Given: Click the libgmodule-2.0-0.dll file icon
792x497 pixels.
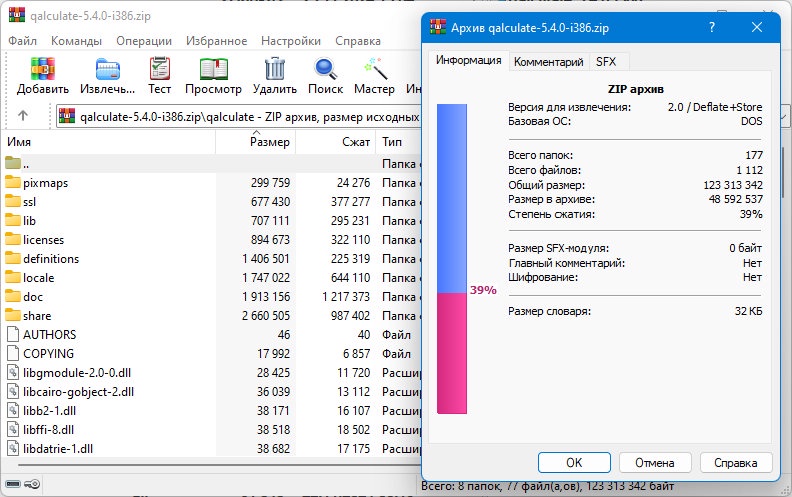Looking at the screenshot, I should (13, 372).
